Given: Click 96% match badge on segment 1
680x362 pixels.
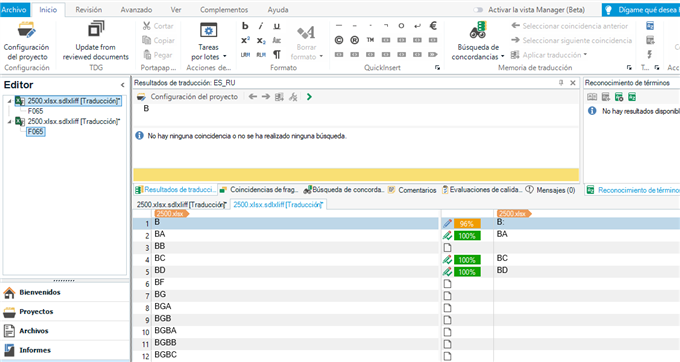Looking at the screenshot, I should 467,224.
